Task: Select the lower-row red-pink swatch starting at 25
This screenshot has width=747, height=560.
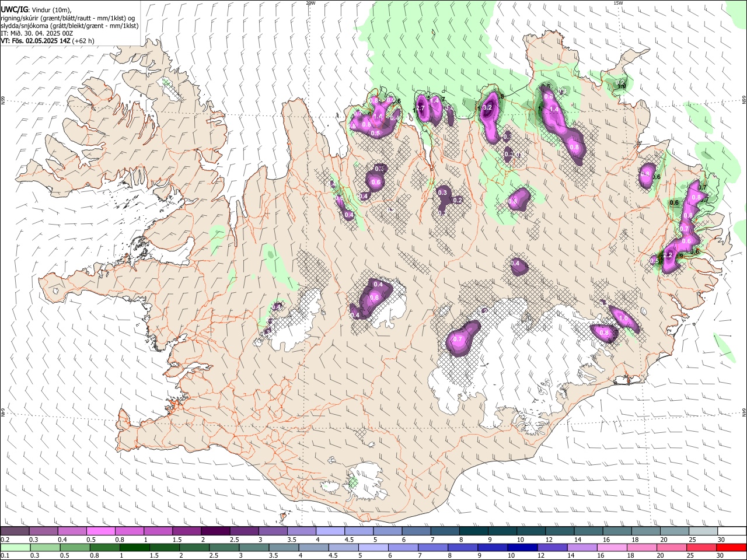Action: pos(701,547)
